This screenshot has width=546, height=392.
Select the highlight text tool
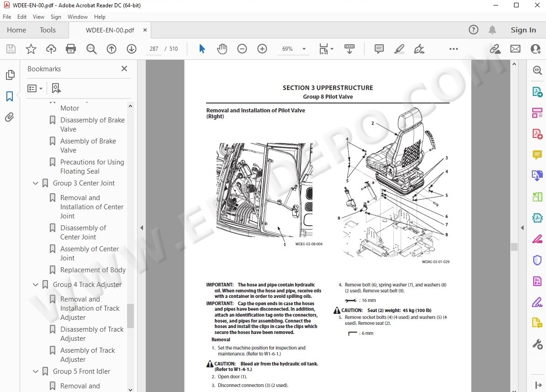coord(399,49)
